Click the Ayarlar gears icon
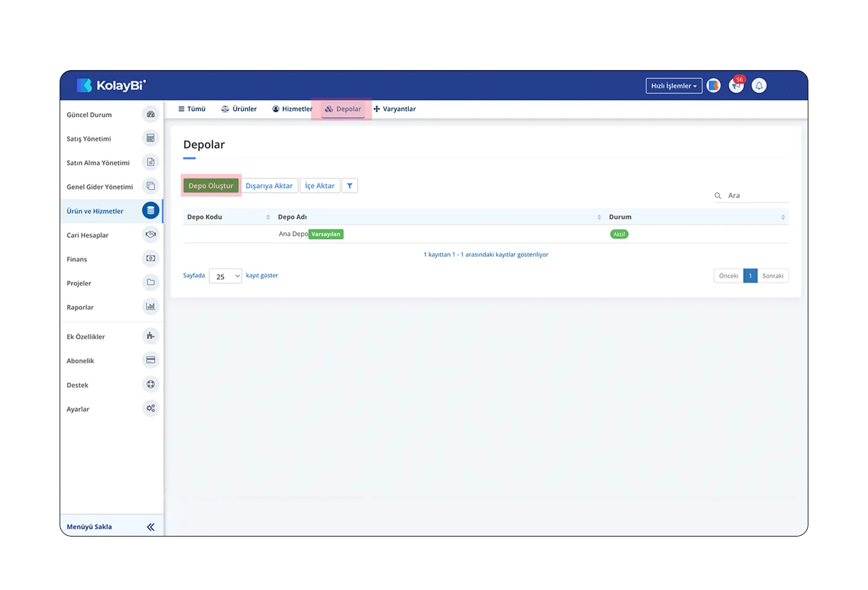This screenshot has height=590, width=868. pyautogui.click(x=151, y=408)
